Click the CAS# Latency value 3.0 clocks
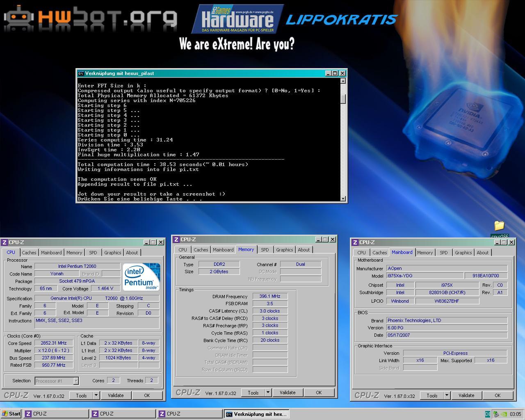This screenshot has width=525, height=420. point(270,311)
